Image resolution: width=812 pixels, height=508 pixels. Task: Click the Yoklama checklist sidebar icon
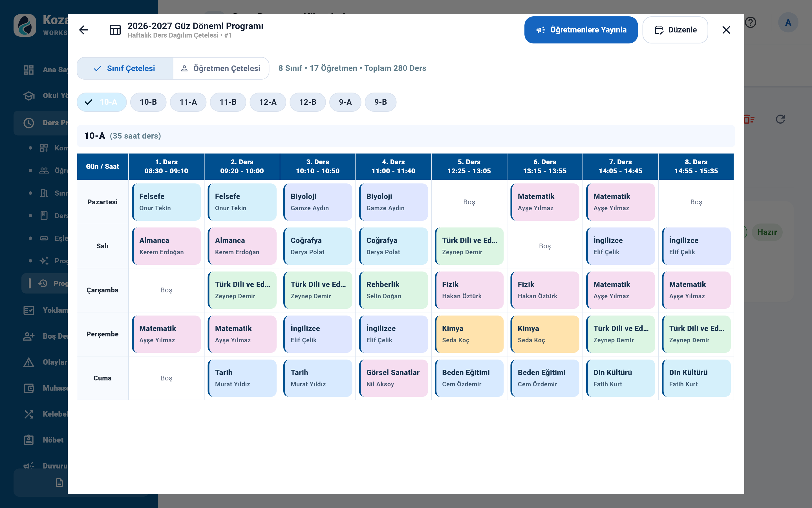(29, 310)
